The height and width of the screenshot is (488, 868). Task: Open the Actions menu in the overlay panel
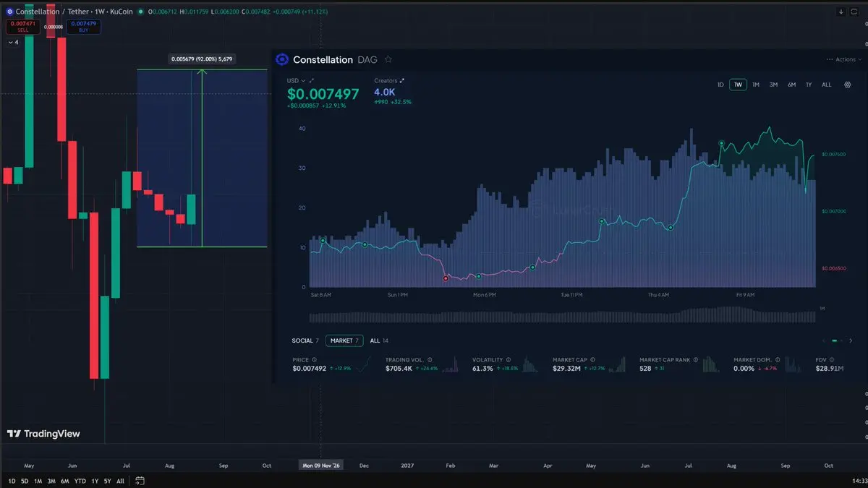point(843,59)
